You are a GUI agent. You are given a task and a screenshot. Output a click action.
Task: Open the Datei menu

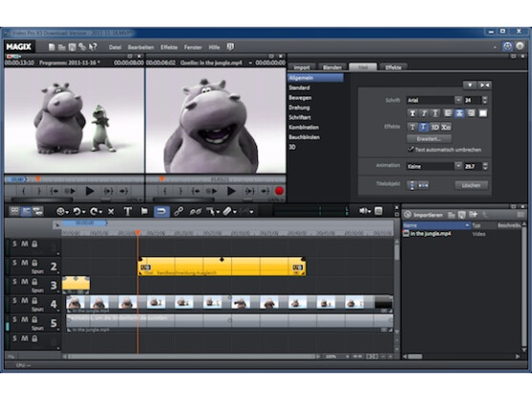click(x=115, y=48)
